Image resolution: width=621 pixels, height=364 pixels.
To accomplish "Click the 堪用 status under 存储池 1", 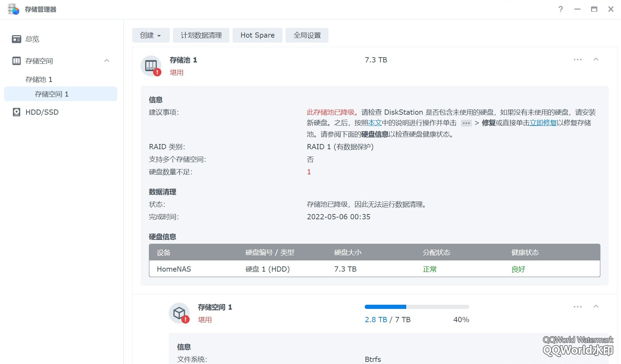I will coord(176,73).
